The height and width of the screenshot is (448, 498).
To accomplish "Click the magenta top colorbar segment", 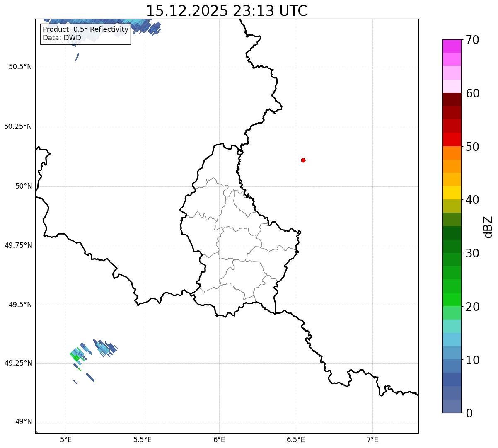I will click(452, 46).
